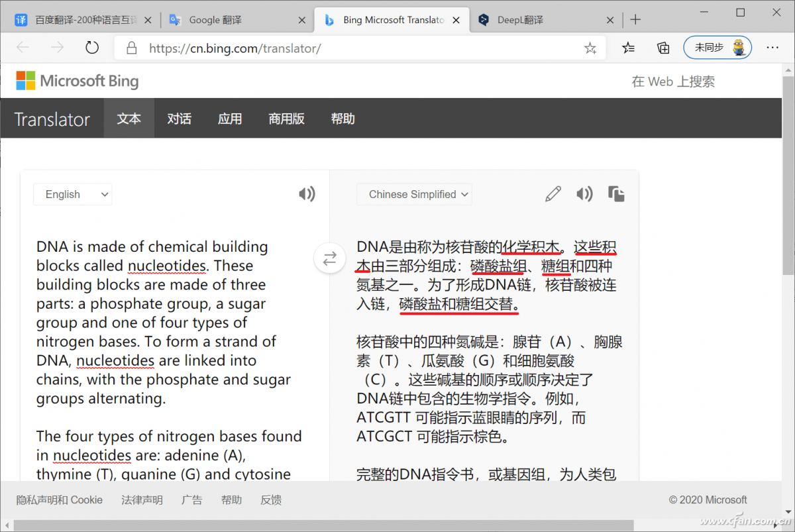Viewport: 795px width, 532px height.
Task: Listen to the Chinese translation audio
Action: [585, 193]
